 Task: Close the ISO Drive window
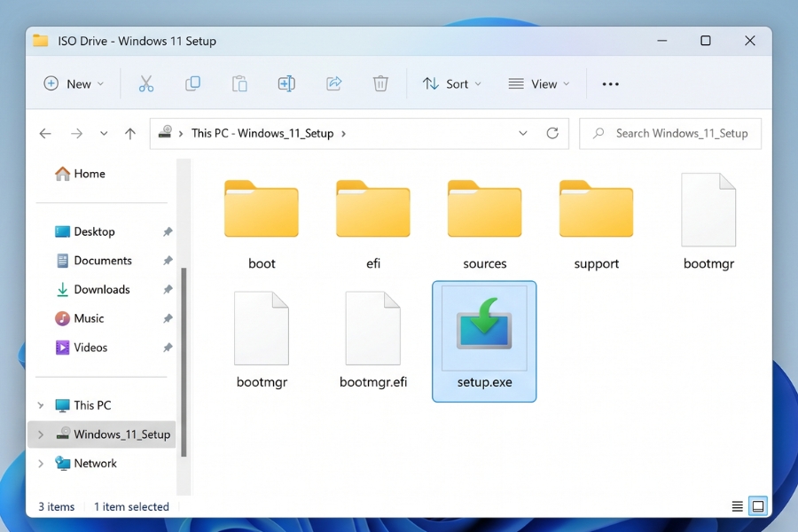[x=749, y=40]
